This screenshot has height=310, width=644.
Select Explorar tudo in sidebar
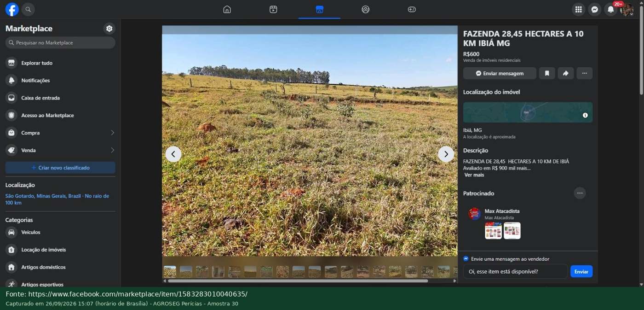60,63
